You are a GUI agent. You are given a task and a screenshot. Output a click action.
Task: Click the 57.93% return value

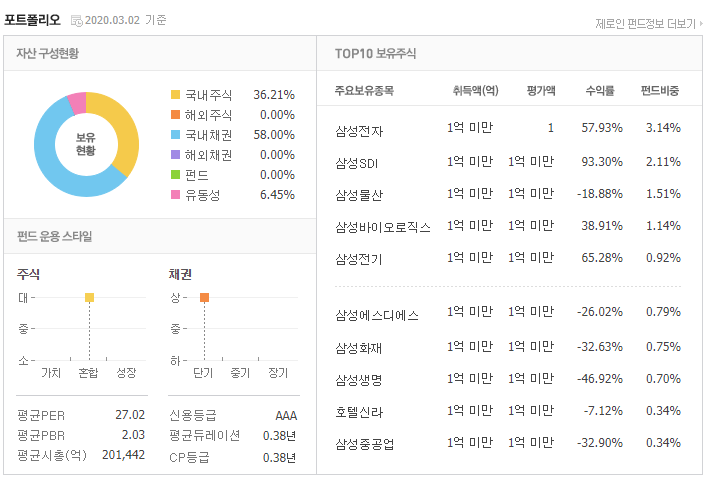[x=602, y=128]
